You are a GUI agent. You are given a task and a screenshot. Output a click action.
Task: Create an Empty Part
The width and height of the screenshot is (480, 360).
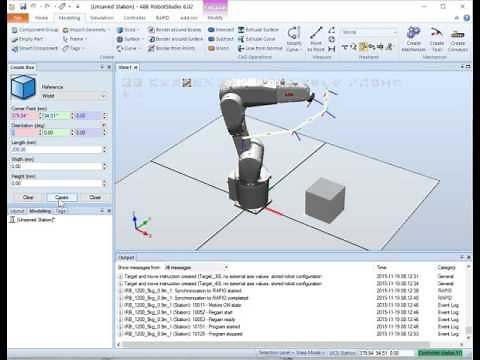click(x=28, y=39)
